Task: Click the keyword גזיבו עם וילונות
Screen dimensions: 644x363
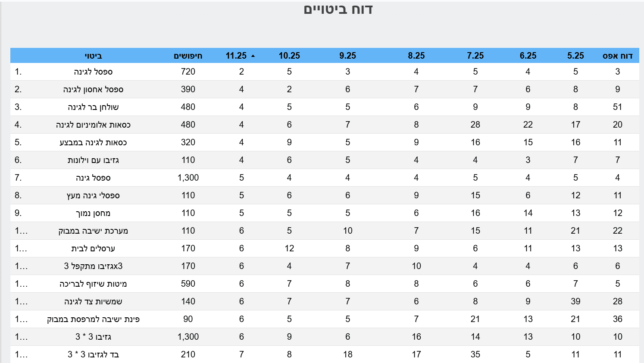Action: (x=93, y=160)
